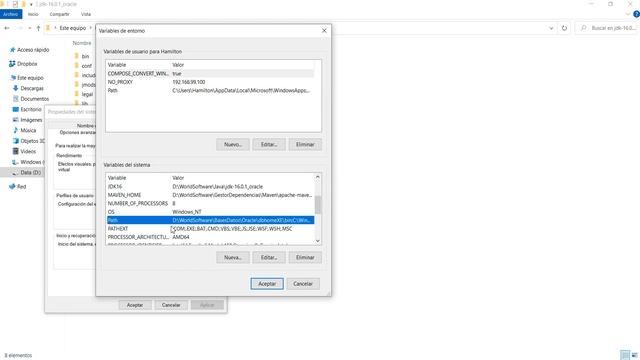640x360 pixels.
Task: Select the system Path variable row
Action: pyautogui.click(x=210, y=220)
